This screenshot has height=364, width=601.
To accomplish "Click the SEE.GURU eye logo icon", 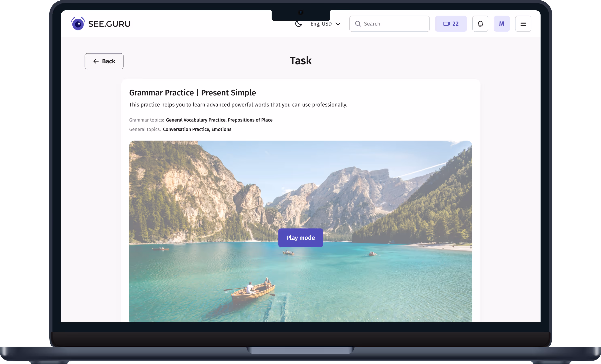I will [x=78, y=24].
